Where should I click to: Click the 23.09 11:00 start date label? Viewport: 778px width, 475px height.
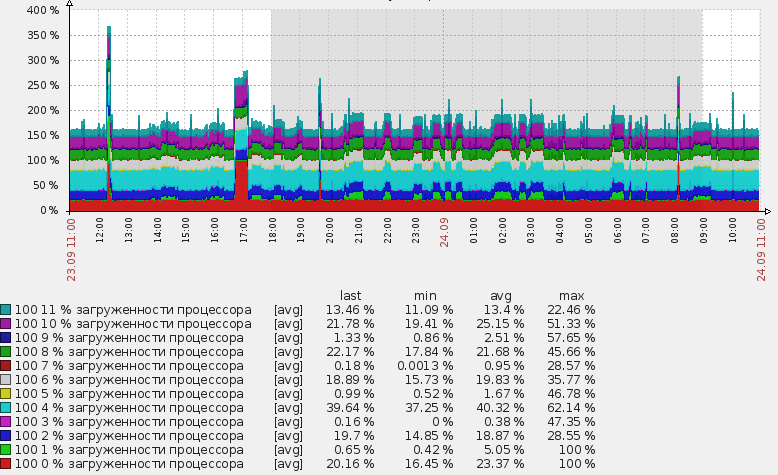[71, 250]
